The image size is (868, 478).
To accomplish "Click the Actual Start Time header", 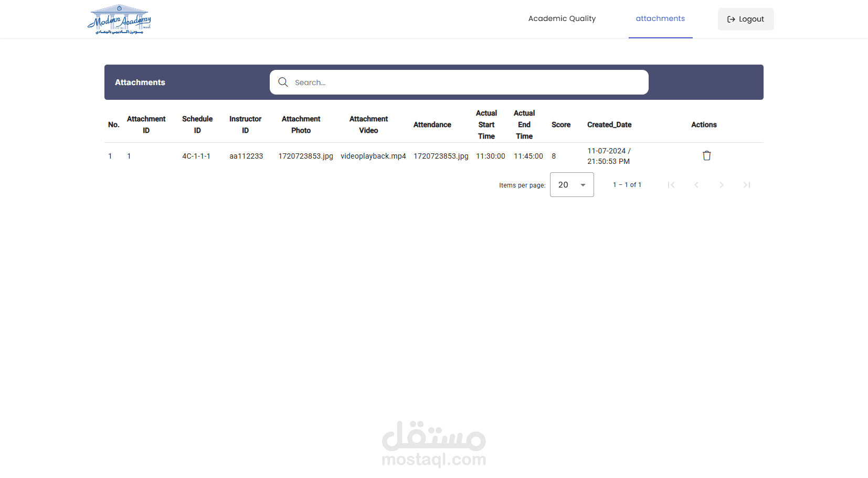I will [x=486, y=124].
